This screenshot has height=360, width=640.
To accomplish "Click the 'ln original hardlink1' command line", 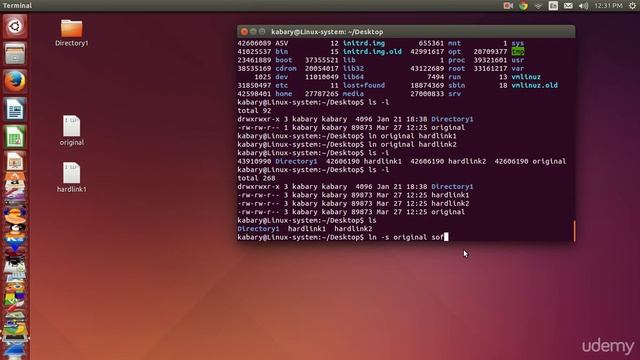I will point(347,136).
